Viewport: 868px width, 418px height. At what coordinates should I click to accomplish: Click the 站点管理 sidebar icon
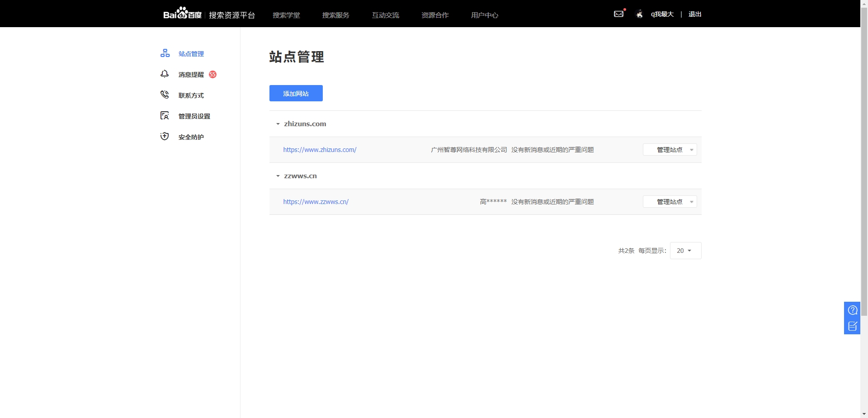[165, 53]
